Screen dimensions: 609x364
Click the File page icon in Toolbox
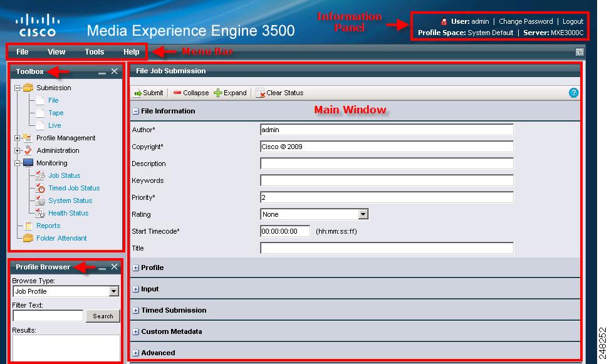click(40, 100)
